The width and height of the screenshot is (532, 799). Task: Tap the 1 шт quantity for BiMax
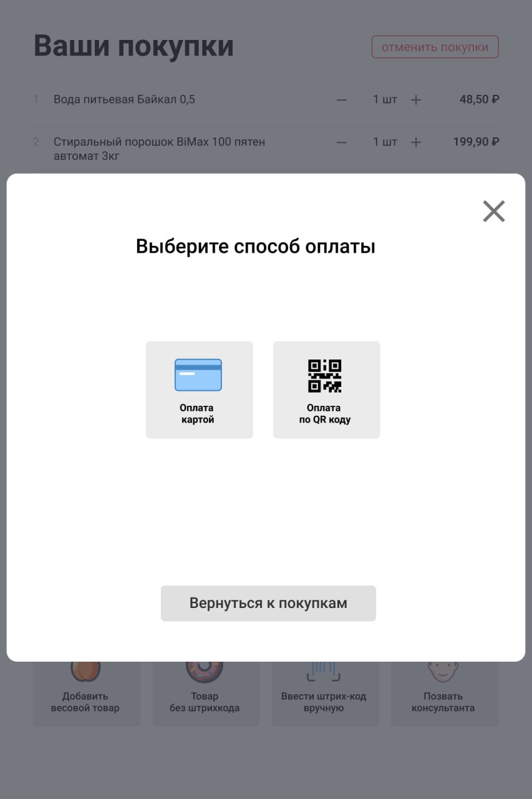[385, 142]
